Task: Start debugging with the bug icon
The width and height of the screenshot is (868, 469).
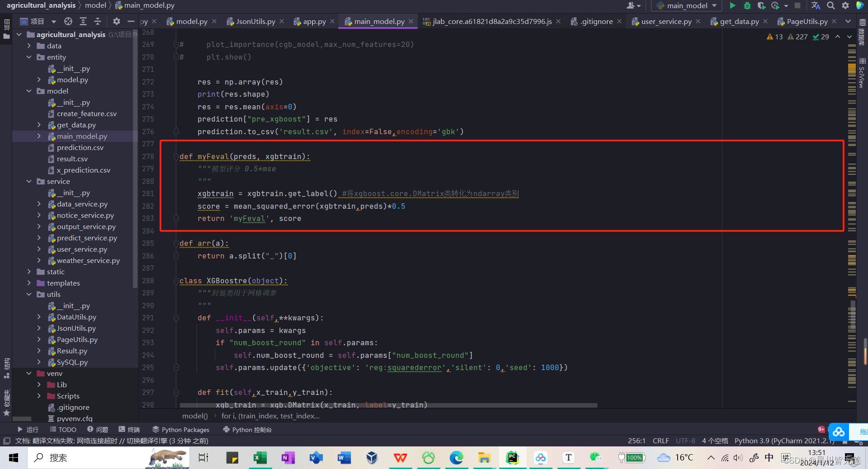Action: (747, 5)
